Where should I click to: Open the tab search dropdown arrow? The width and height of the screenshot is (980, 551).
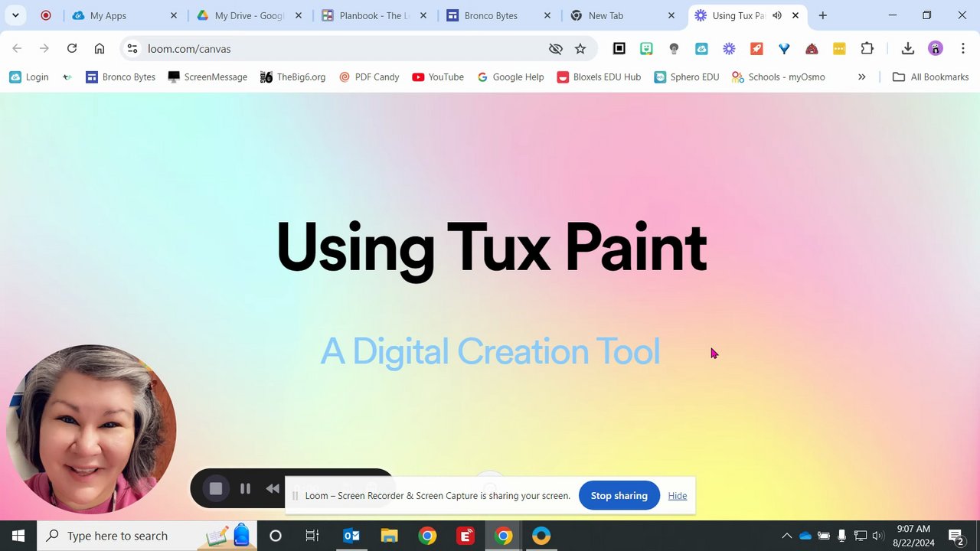point(15,15)
